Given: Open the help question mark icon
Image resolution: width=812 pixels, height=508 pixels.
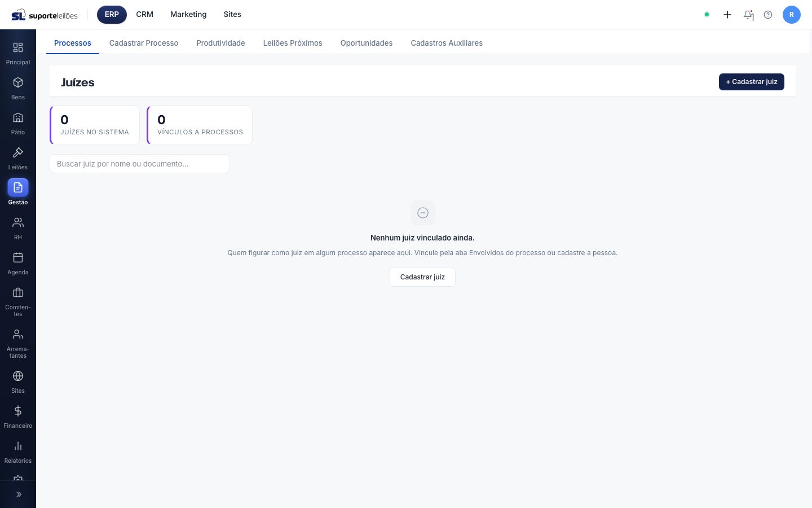Looking at the screenshot, I should 768,15.
